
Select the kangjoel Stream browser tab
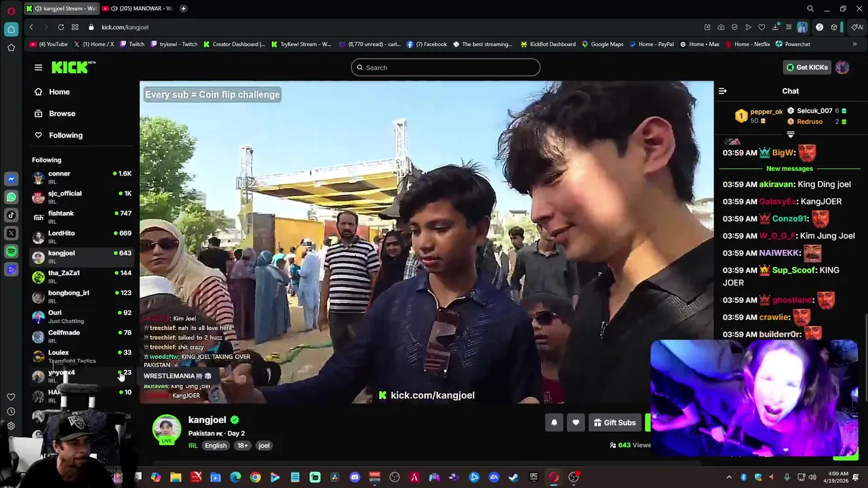coord(61,9)
